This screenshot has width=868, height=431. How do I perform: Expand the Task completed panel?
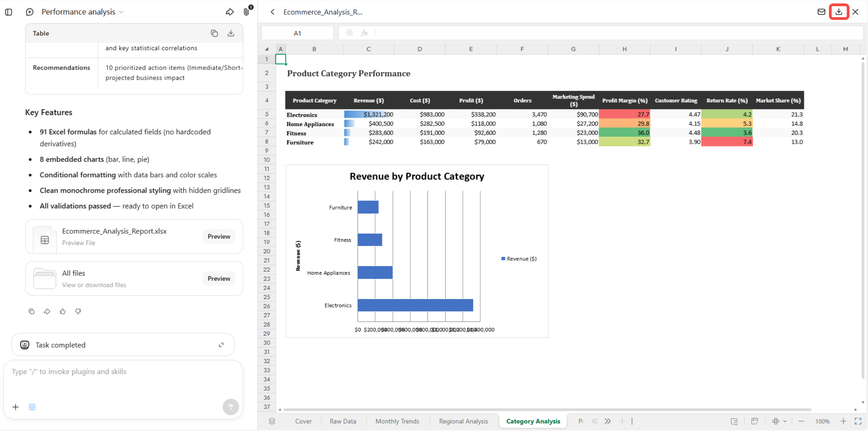221,345
